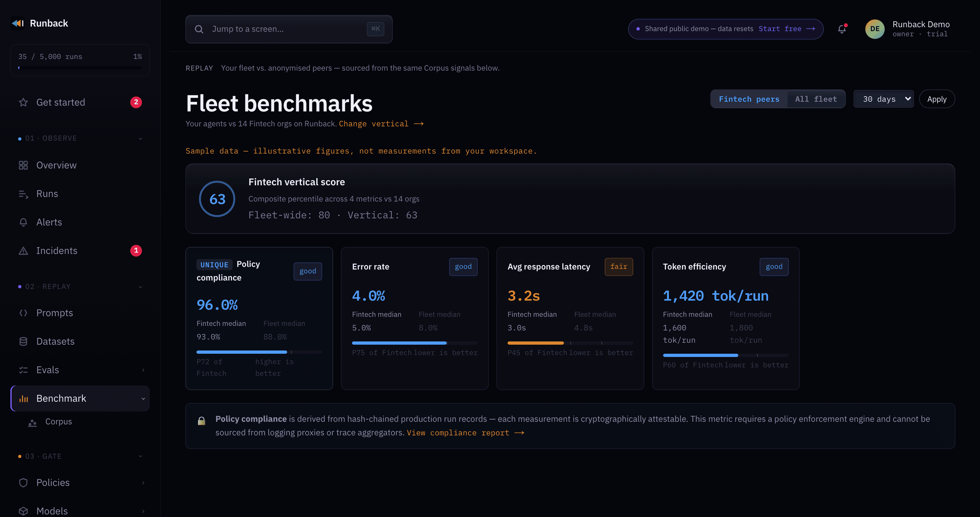
Task: Click the Overview grid icon
Action: click(x=24, y=165)
